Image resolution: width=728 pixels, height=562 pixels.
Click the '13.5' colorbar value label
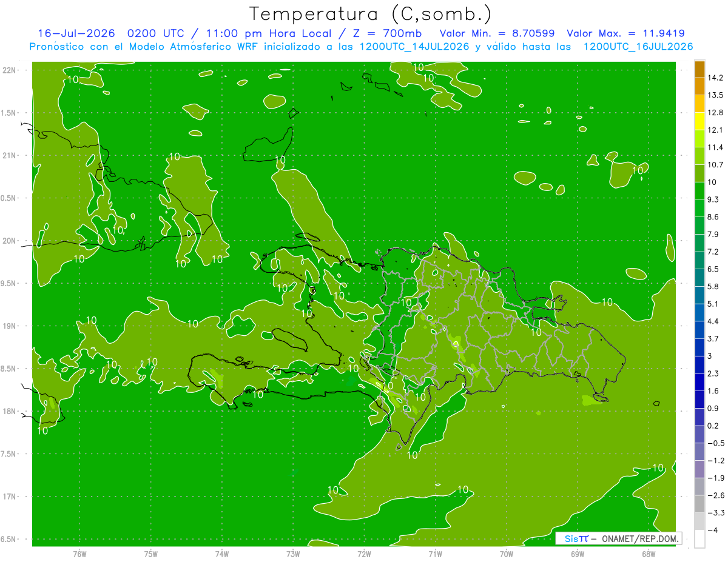(715, 95)
